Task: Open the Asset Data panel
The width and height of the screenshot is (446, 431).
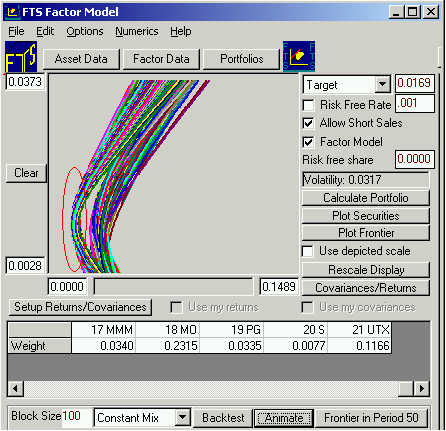Action: [x=81, y=59]
